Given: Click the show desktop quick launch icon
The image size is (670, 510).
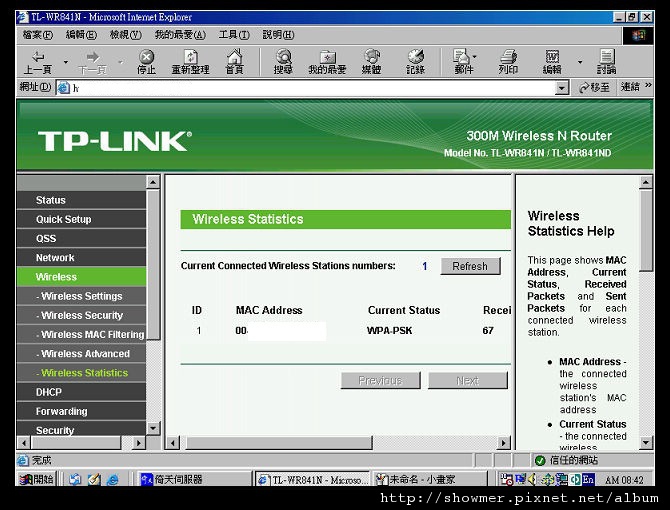Looking at the screenshot, I should click(x=94, y=480).
